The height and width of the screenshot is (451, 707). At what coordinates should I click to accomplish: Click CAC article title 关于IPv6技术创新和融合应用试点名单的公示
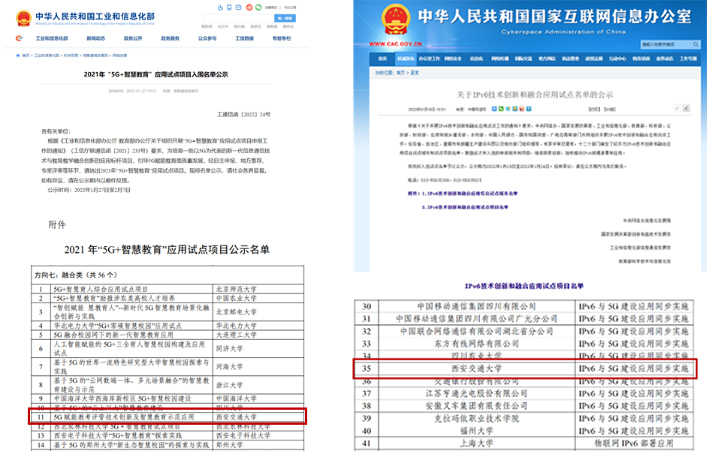(x=535, y=95)
